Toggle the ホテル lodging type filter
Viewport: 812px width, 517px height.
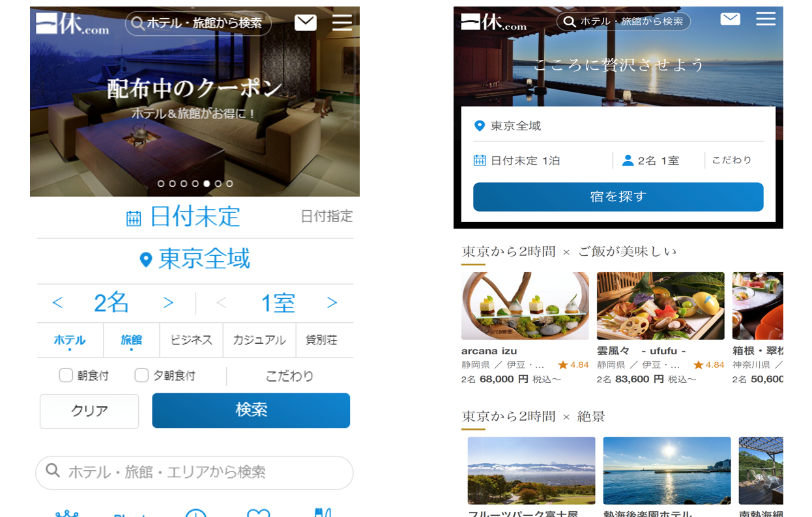click(70, 340)
